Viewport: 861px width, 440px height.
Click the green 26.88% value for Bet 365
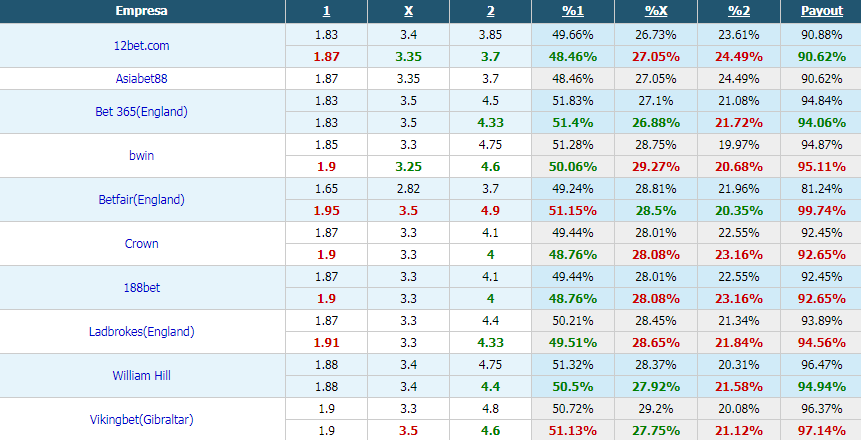(x=656, y=122)
